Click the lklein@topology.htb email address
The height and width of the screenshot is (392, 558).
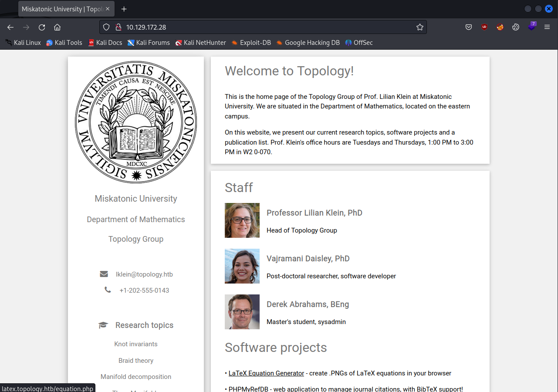click(x=144, y=274)
